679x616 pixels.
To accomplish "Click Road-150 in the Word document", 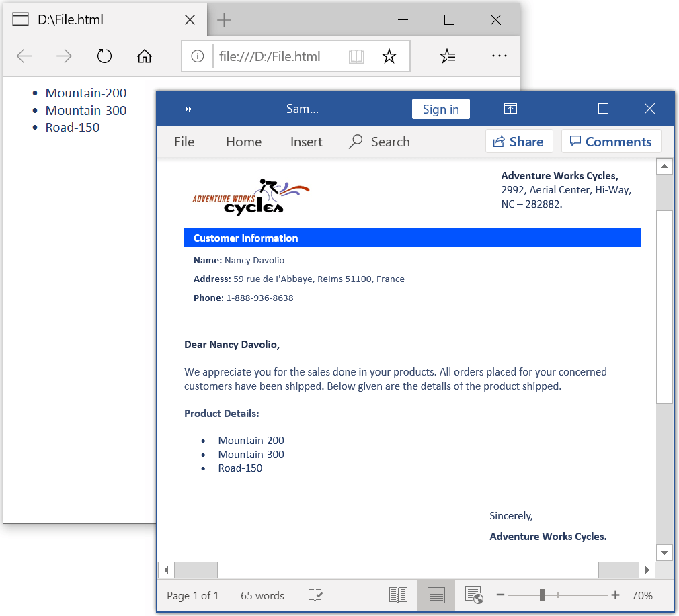I will (x=240, y=468).
